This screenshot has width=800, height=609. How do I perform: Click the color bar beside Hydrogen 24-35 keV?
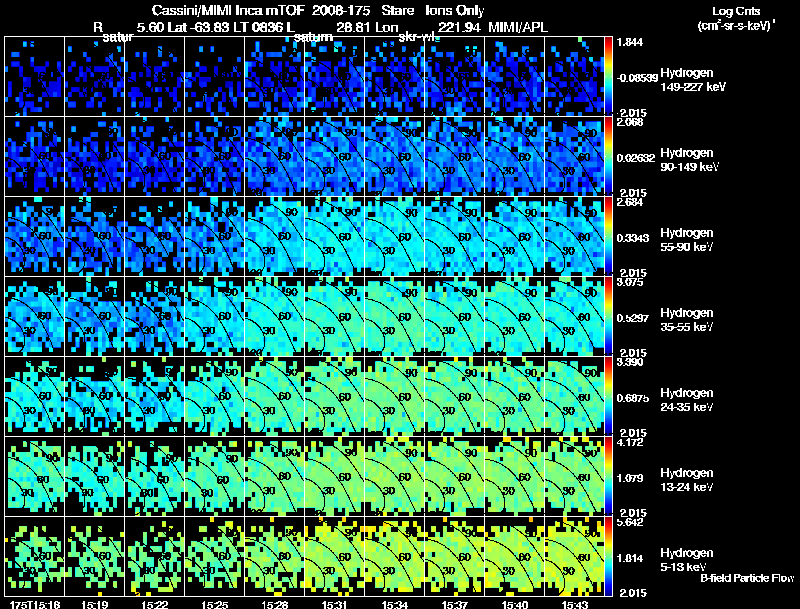tap(608, 396)
